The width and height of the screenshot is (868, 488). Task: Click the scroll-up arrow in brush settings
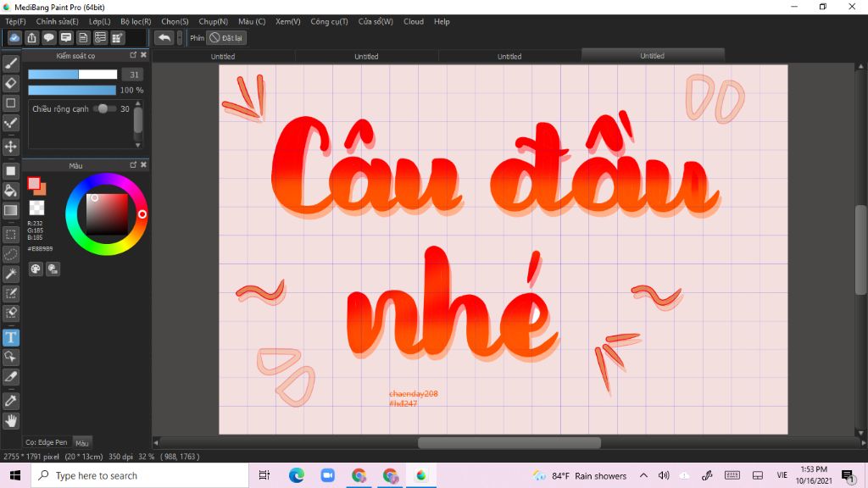point(138,103)
